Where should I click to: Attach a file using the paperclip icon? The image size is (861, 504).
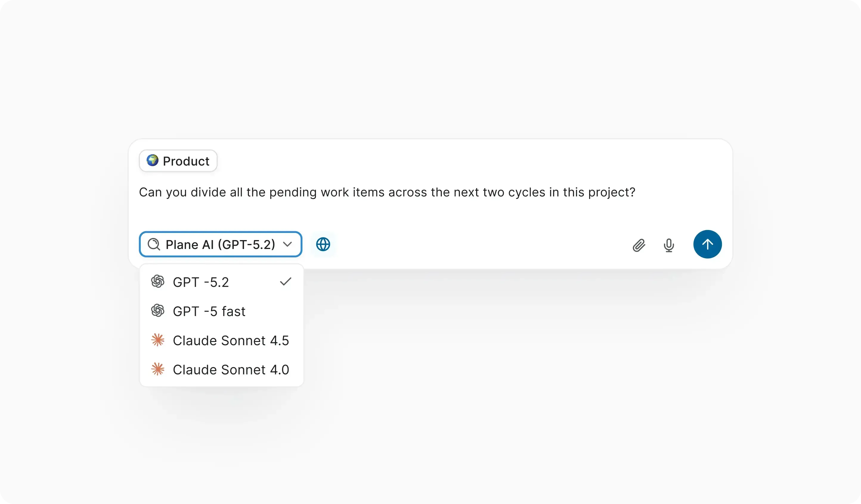(639, 245)
